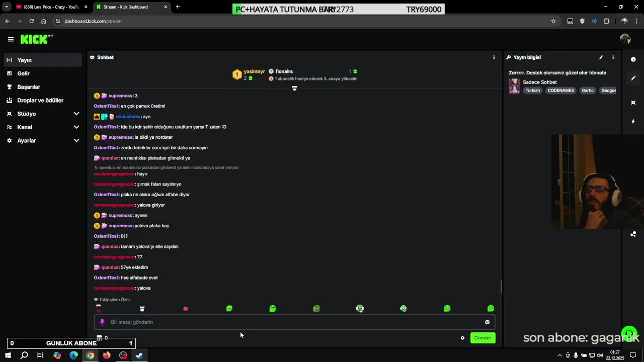Insert the dark red drink emote
The image size is (644, 362).
pyautogui.click(x=99, y=309)
